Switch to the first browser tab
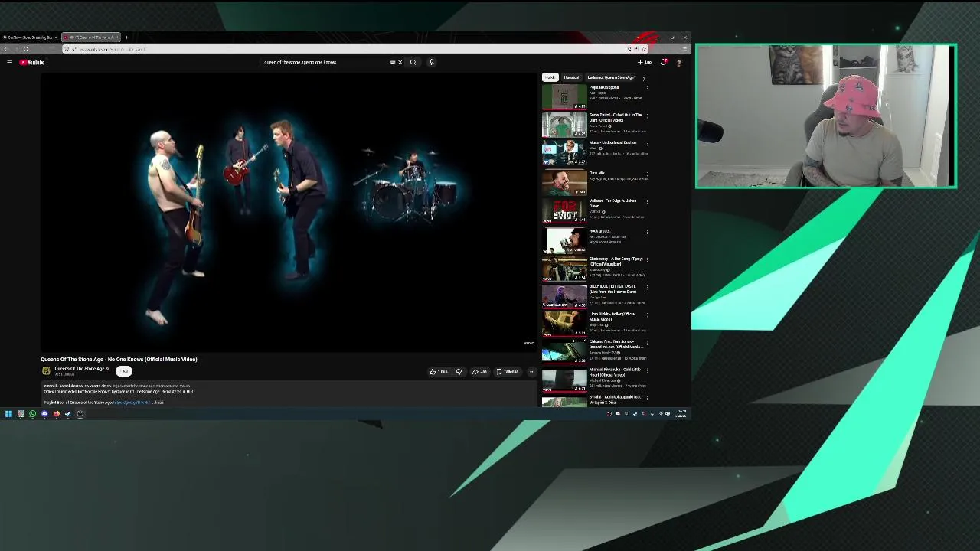This screenshot has width=980, height=551. 29,37
